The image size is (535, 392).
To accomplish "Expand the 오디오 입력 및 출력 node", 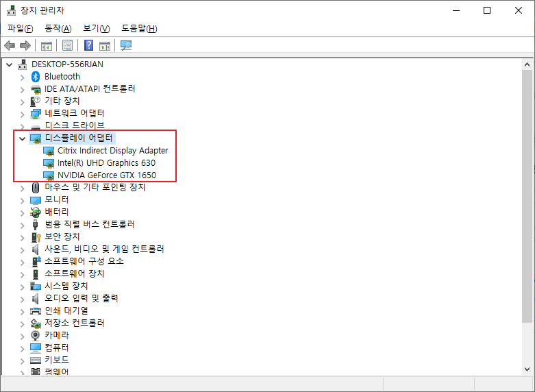I will tap(23, 299).
